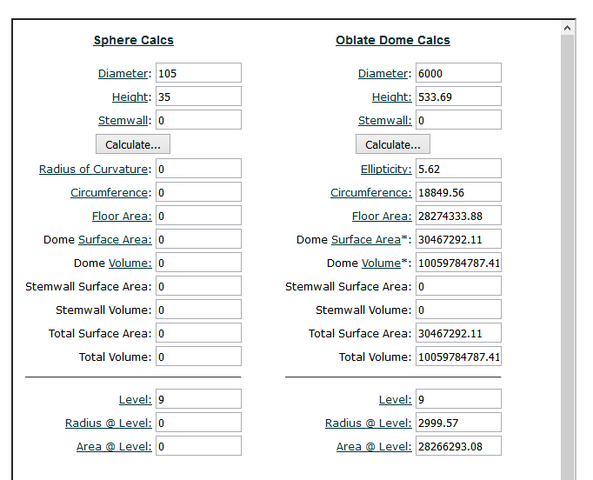Open the Ellipticity help link

pyautogui.click(x=386, y=169)
